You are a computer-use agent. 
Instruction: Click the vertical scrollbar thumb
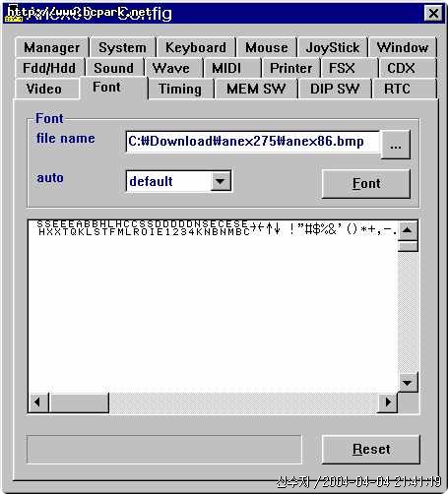pyautogui.click(x=408, y=246)
